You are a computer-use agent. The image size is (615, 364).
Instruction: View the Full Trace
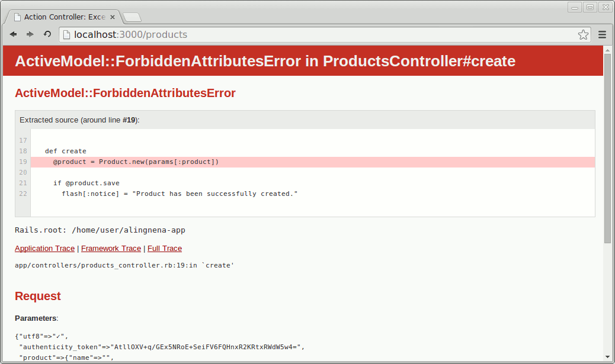[165, 249]
